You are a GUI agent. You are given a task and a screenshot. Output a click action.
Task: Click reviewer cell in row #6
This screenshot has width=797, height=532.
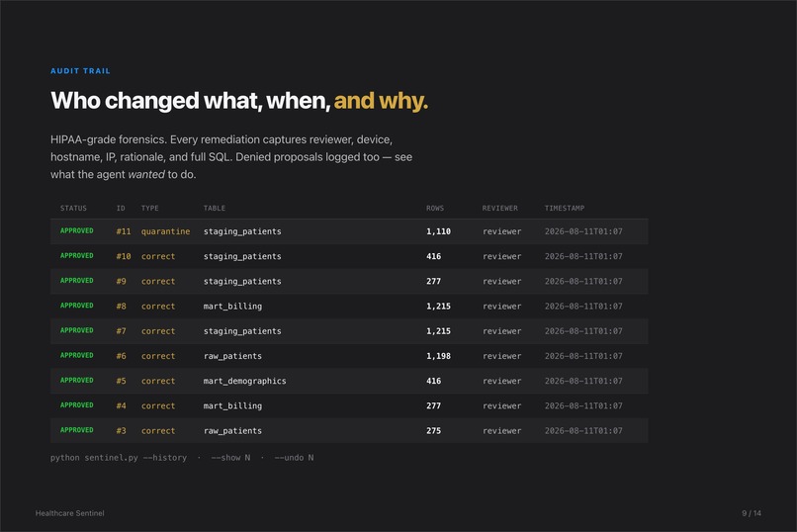[501, 356]
